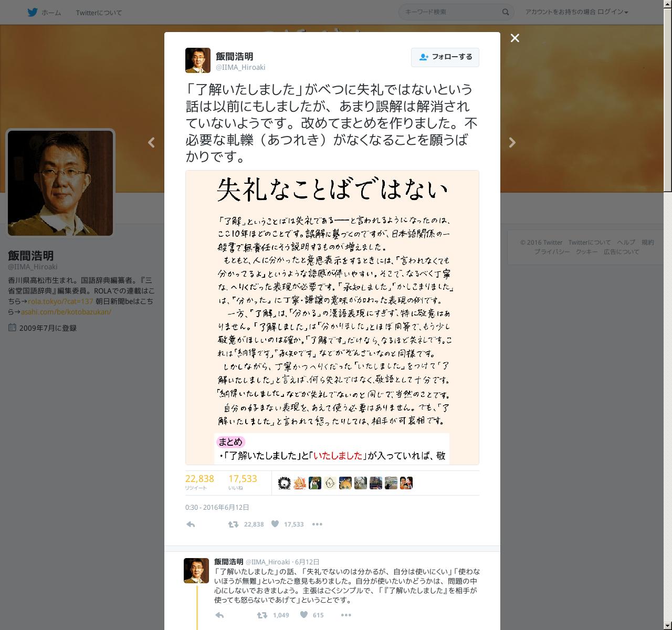View the 22,838 リツイート count list
The image size is (672, 630).
199,482
